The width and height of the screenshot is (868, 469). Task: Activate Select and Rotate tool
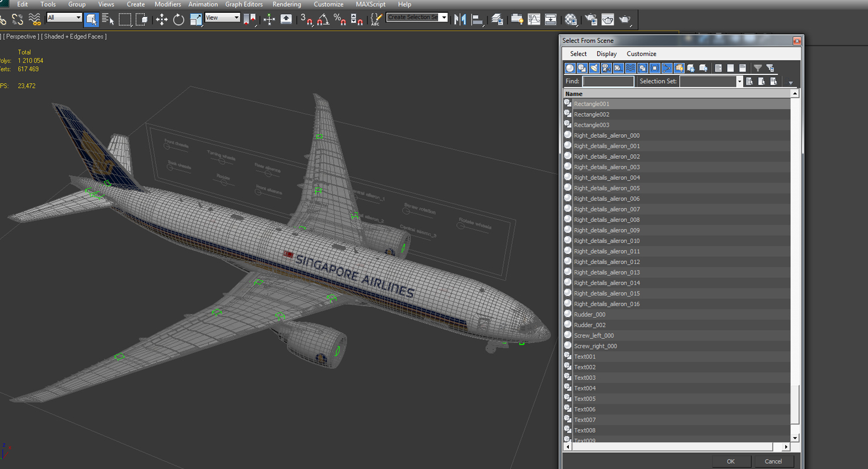(178, 19)
